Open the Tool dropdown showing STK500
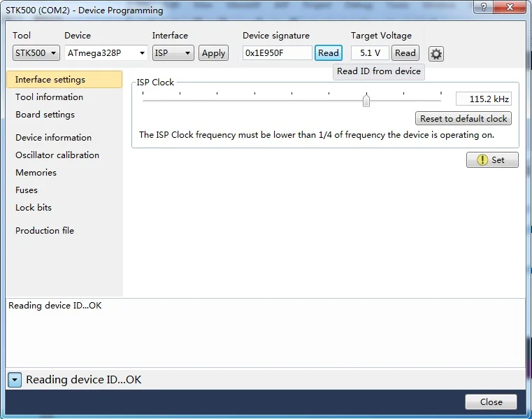Viewport: 532px width, 419px height. (x=36, y=53)
